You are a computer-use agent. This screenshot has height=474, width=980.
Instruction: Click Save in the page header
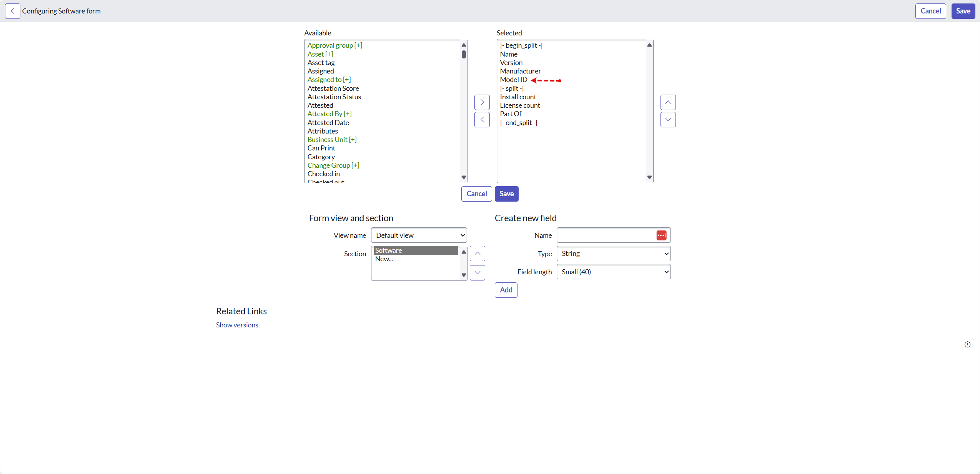tap(963, 11)
